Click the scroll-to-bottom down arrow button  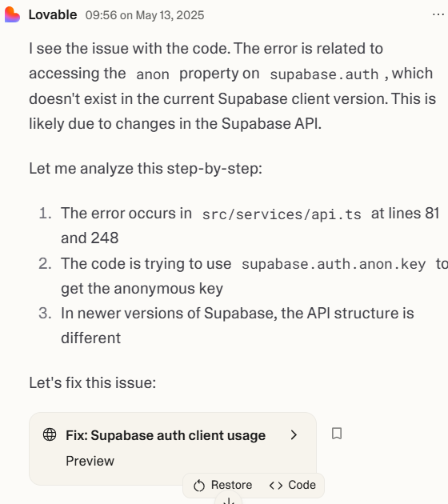point(228,500)
